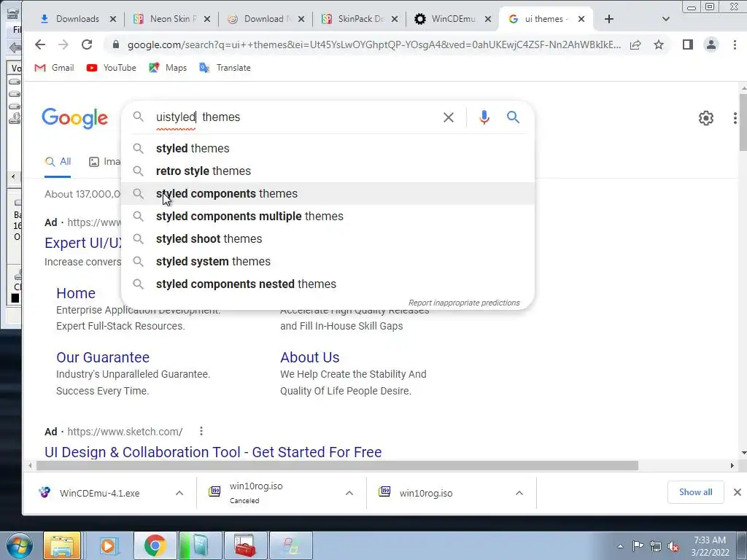The height and width of the screenshot is (560, 747).
Task: Open the Chrome profile avatar
Action: click(x=711, y=44)
